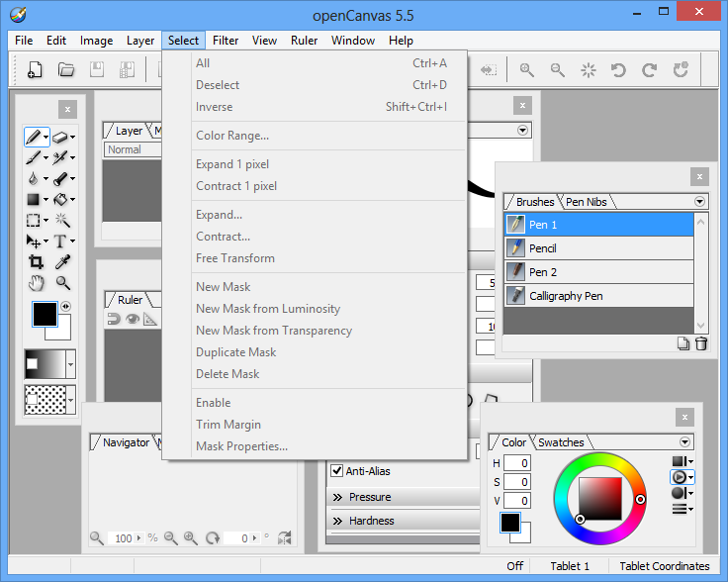Choose Color Range from Select menu
This screenshot has width=728, height=582.
click(328, 136)
